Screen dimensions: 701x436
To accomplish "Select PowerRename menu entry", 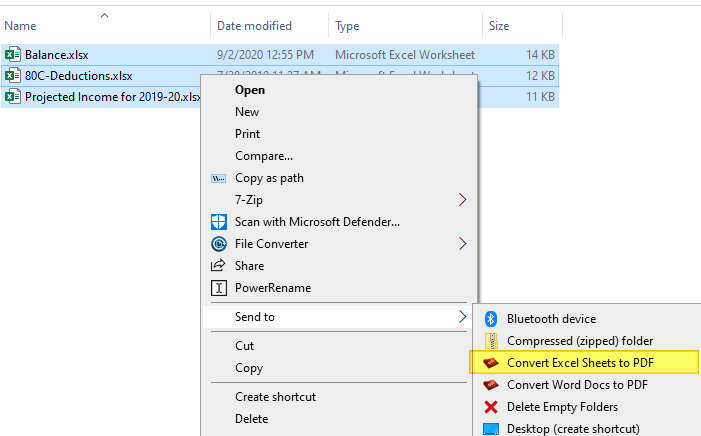I will pyautogui.click(x=273, y=288).
